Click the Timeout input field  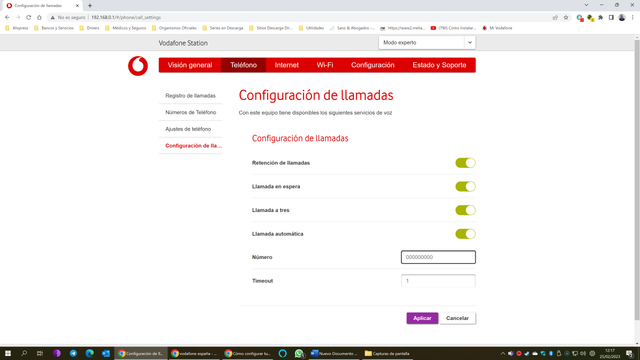pos(438,281)
